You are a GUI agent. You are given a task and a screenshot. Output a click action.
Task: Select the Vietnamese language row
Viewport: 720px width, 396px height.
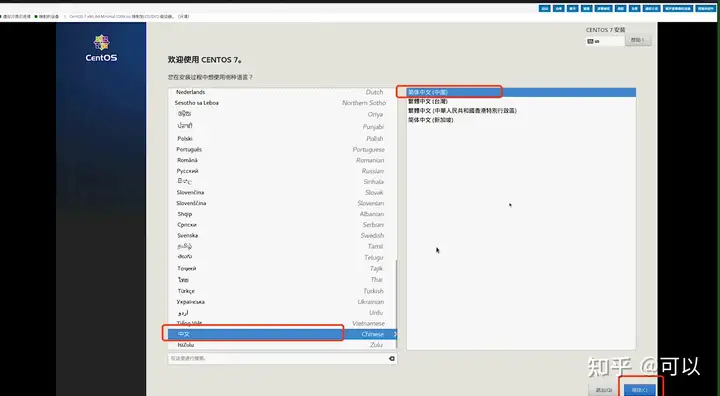coord(281,323)
